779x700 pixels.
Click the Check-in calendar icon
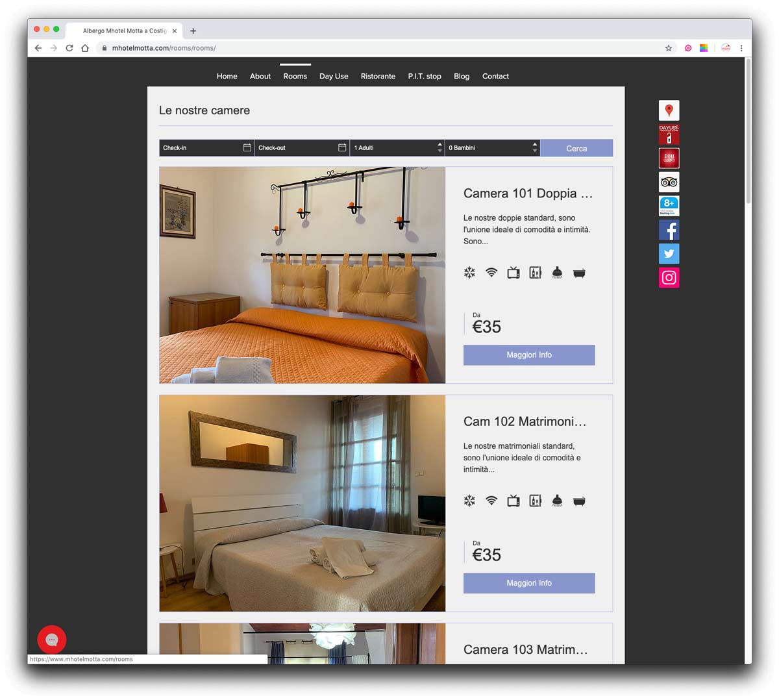pos(247,147)
